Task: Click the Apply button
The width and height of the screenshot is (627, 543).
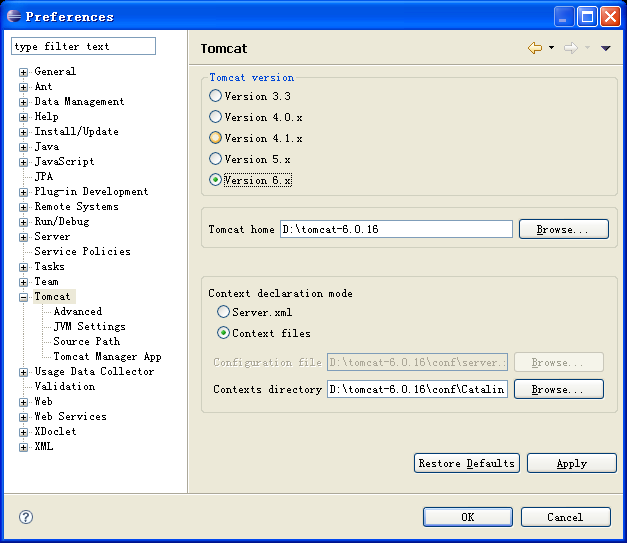Action: tap(572, 463)
